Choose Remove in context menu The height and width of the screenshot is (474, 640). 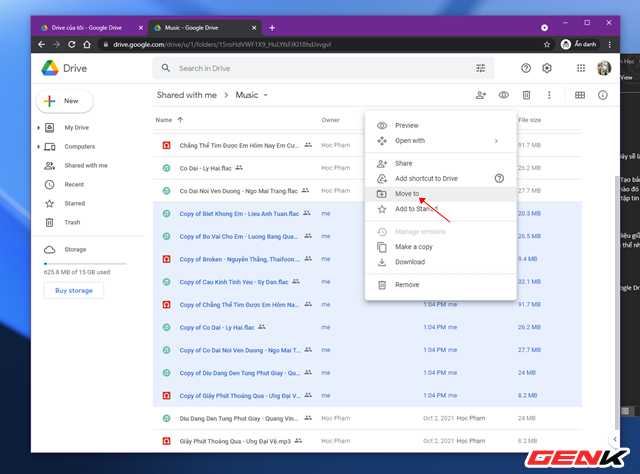441,285
